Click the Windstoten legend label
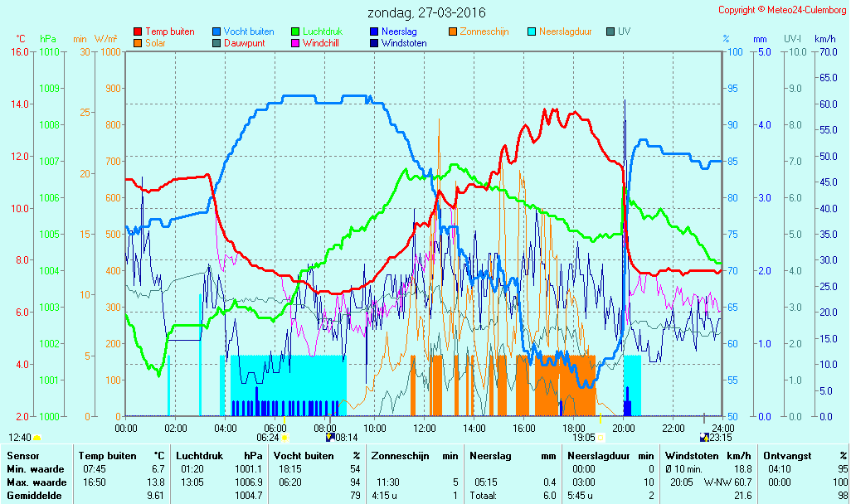Viewport: 851px width, 504px height. 404,43
